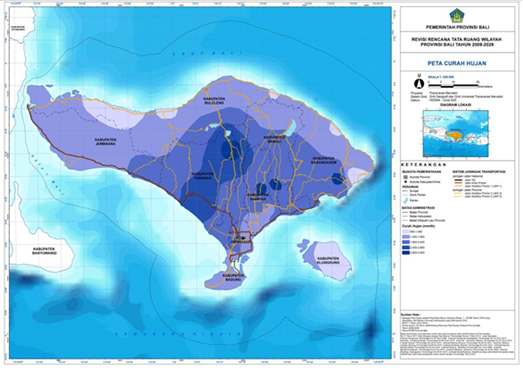Image resolution: width=523 pixels, height=370 pixels.
Task: Click the Kabupaten Klungkung island label
Action: point(328,260)
